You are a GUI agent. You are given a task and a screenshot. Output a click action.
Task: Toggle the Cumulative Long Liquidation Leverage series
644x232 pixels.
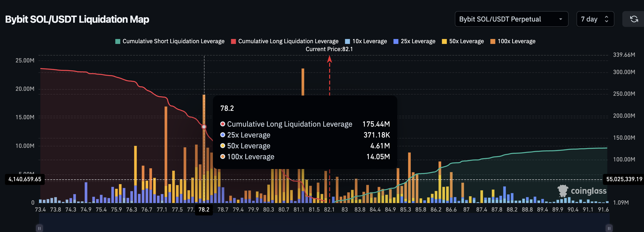285,41
